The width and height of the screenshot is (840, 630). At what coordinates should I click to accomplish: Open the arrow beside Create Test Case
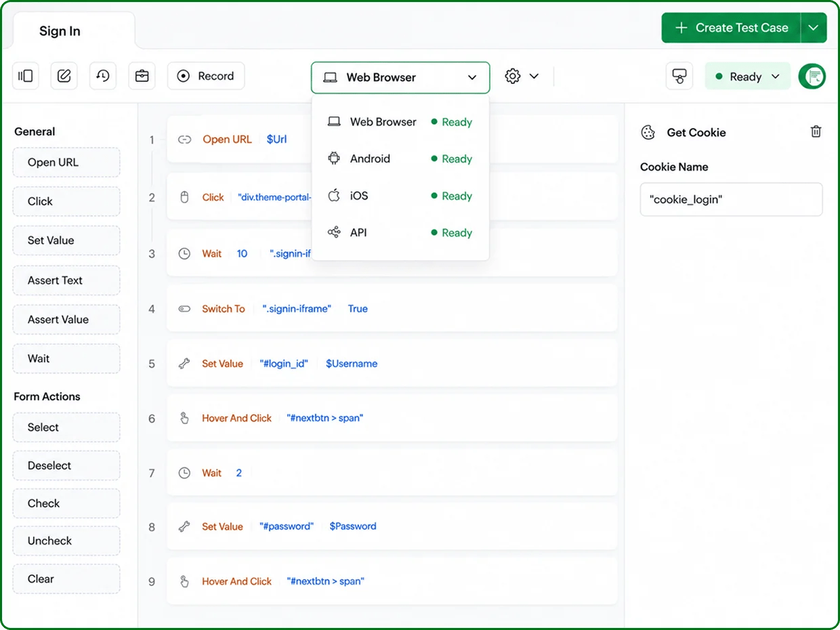click(814, 28)
